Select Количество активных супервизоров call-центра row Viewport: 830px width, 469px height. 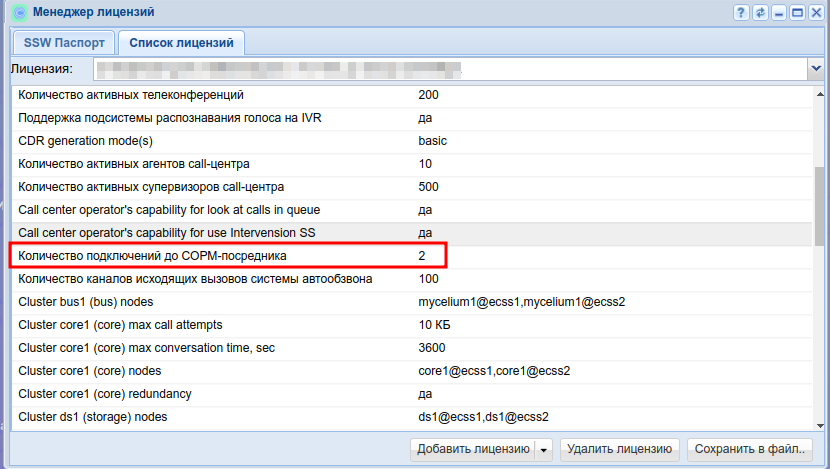(x=412, y=187)
